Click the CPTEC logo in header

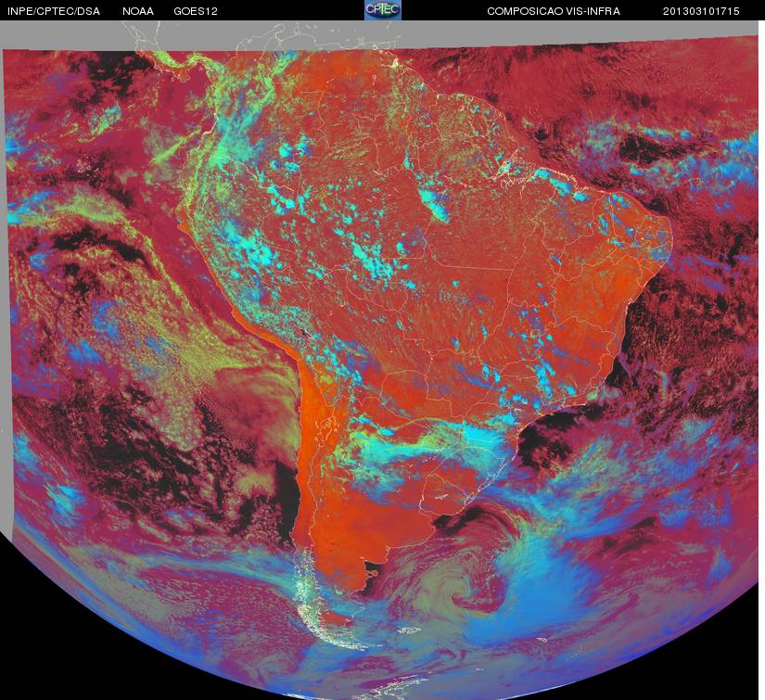pos(383,10)
